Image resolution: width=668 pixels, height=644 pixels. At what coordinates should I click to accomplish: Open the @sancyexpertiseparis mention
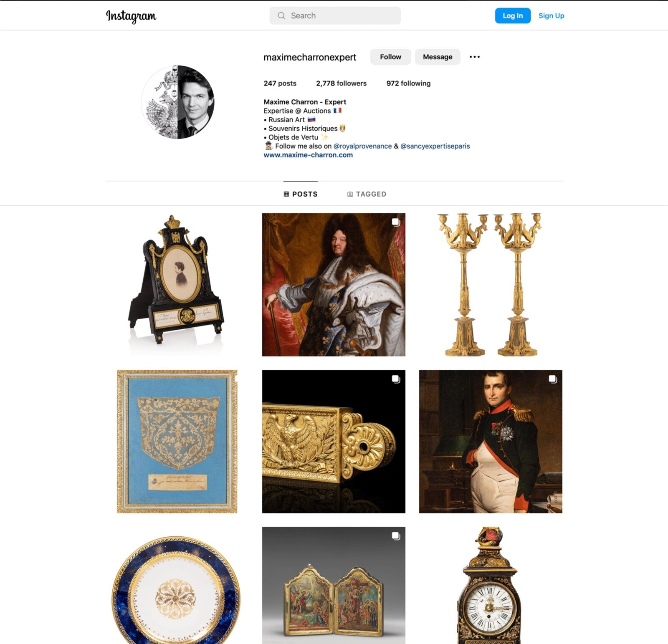[x=435, y=146]
